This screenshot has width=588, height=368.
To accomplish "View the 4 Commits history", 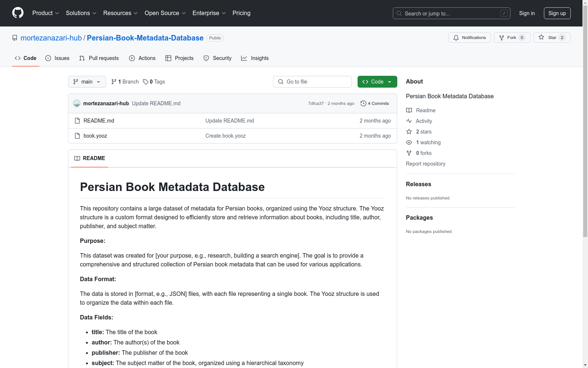I will 375,103.
